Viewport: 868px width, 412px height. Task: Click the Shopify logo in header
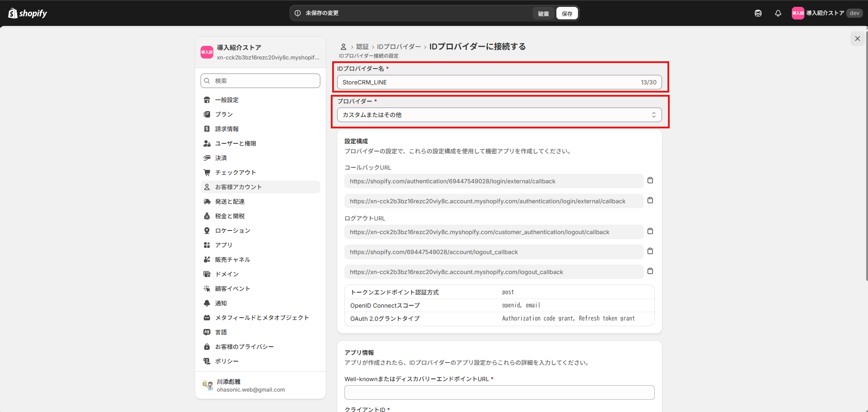pyautogui.click(x=28, y=13)
